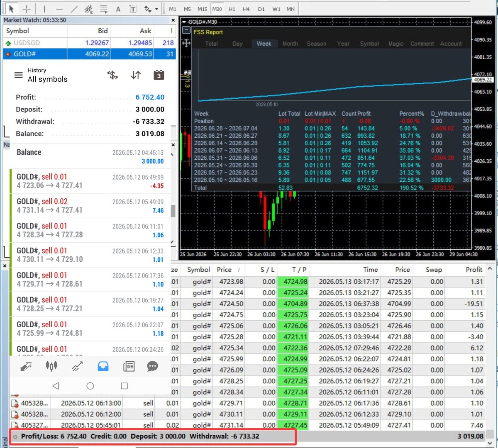Switch FSS Report to Magic tab
Viewport: 498px width, 448px height.
tap(395, 44)
